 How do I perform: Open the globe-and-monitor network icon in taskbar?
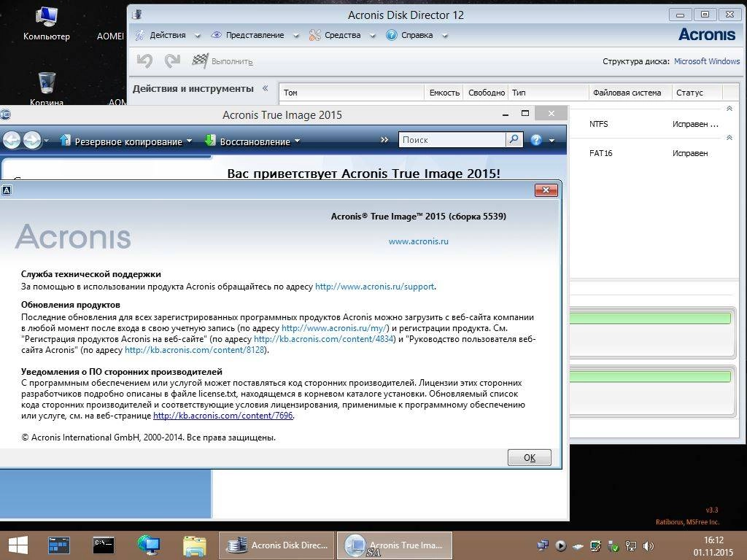click(149, 545)
